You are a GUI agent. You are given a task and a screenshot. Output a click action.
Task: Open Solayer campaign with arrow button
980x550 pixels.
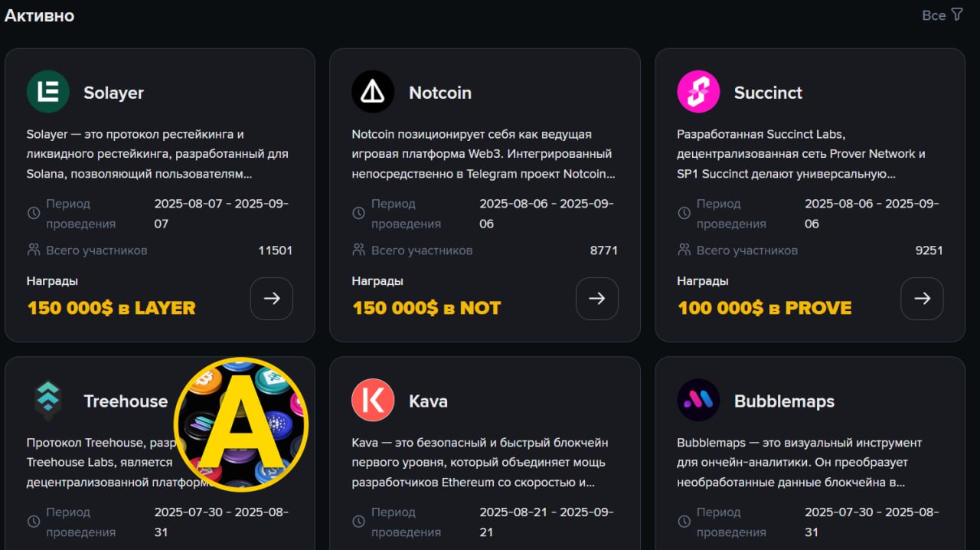272,299
